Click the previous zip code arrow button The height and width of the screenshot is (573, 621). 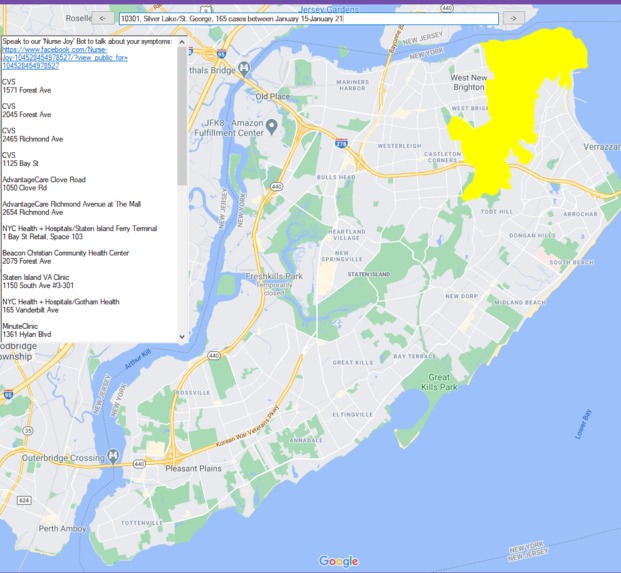(103, 18)
